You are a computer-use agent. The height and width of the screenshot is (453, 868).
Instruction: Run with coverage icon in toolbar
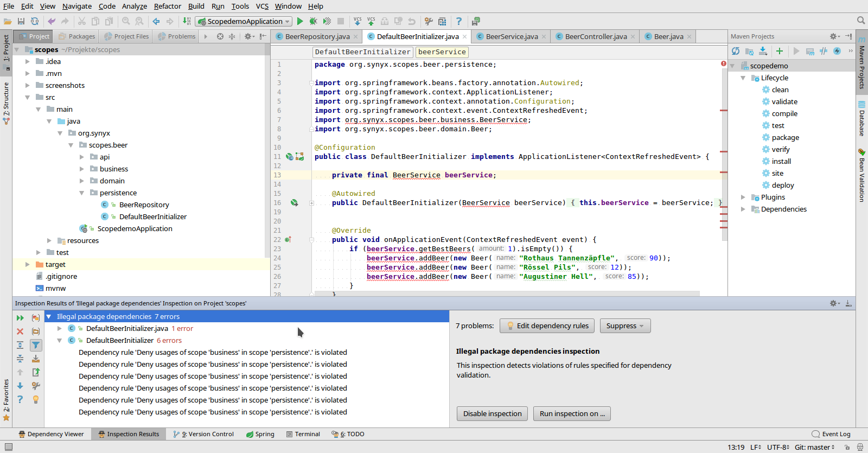[x=327, y=21]
